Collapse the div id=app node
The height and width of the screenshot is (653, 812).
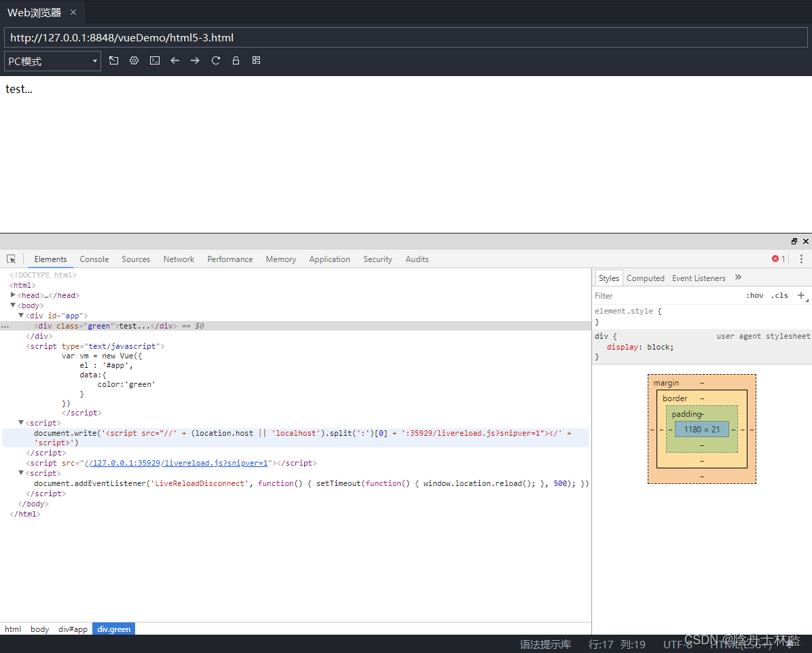(21, 315)
